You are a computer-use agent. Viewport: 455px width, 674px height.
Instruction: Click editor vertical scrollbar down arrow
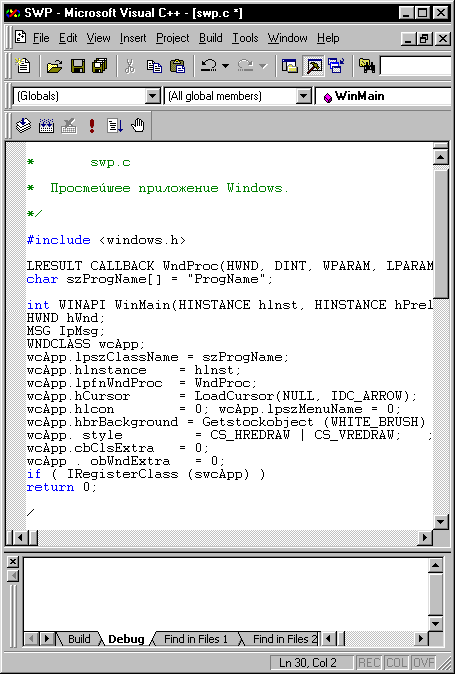pos(441,522)
